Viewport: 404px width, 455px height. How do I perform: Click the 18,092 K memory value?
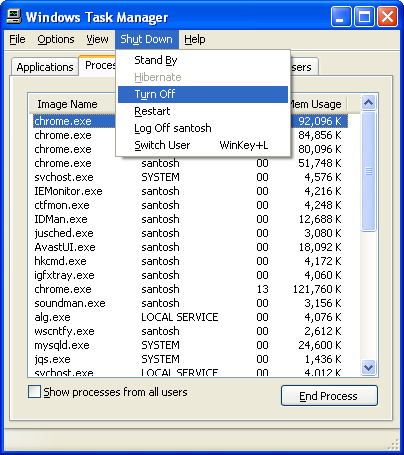click(x=320, y=247)
